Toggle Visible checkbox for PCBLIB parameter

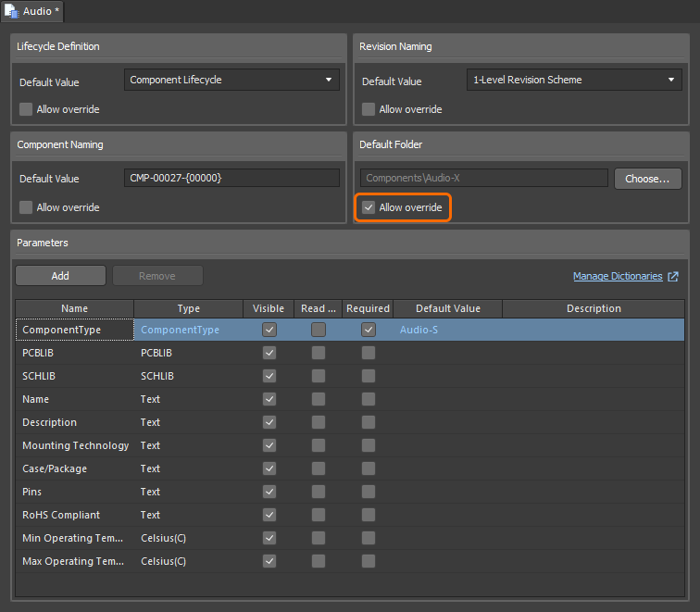[269, 353]
